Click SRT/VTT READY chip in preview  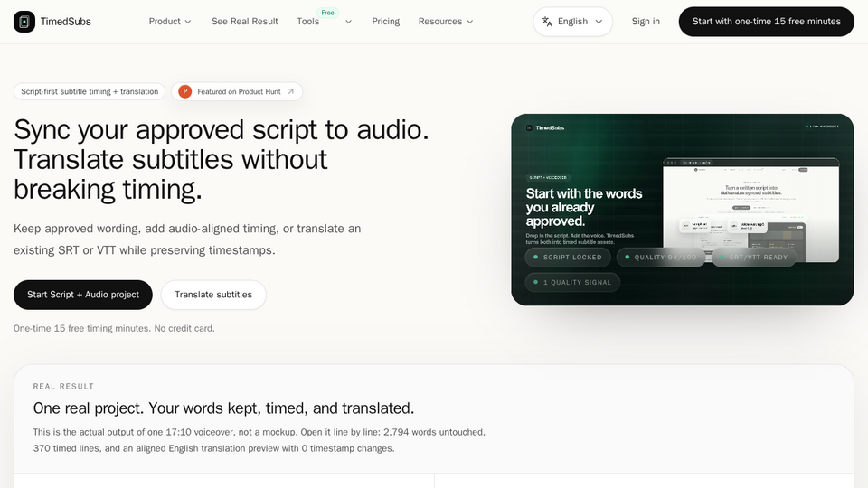pos(753,258)
